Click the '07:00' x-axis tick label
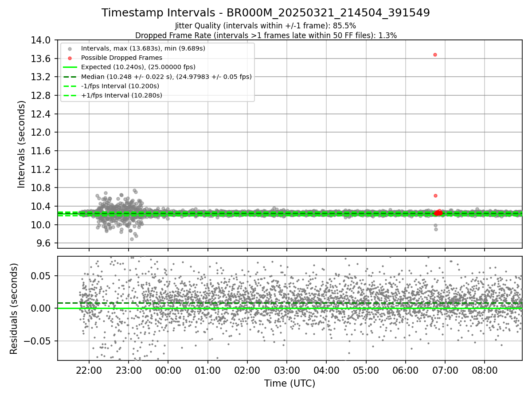The width and height of the screenshot is (532, 399). point(445,371)
